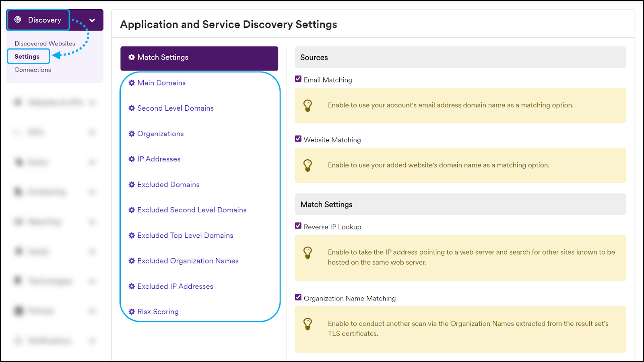
Task: Click the gear icon beside Second Level Domains
Action: coord(131,108)
